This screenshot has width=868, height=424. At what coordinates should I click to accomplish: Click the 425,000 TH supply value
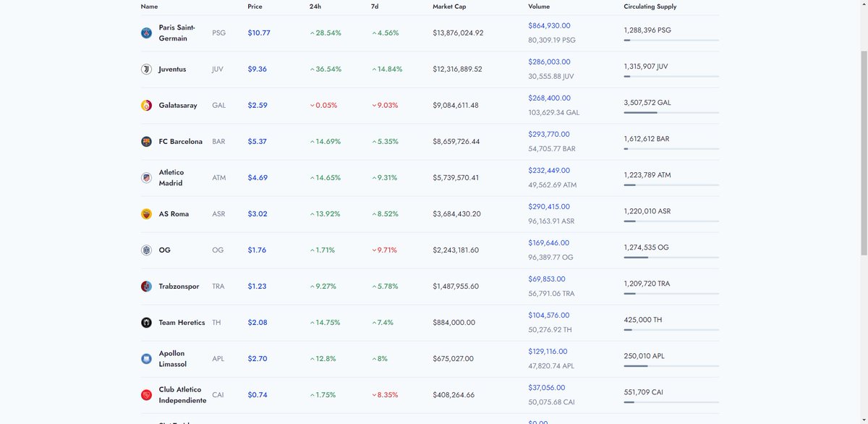pyautogui.click(x=642, y=320)
